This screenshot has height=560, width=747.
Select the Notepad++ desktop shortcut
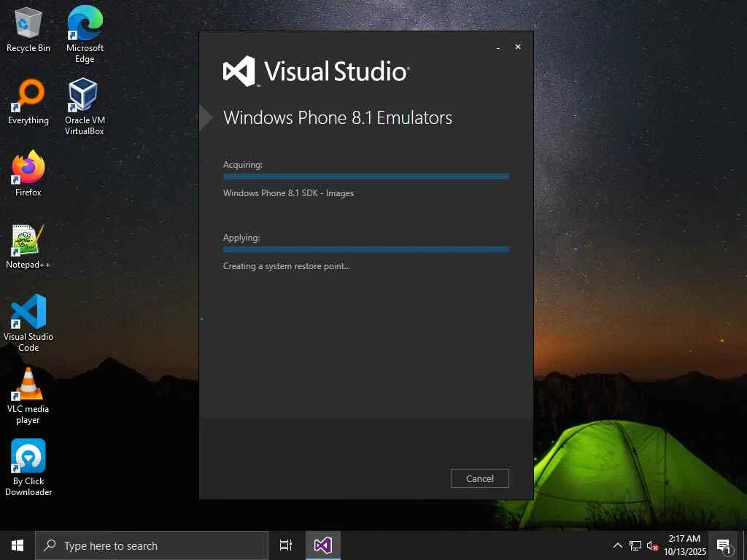coord(28,246)
